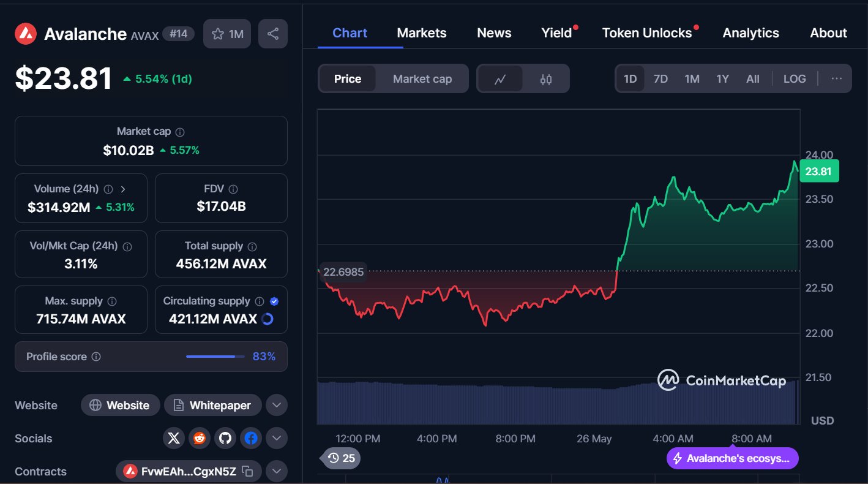Open the Markets tab
868x484 pixels.
[422, 33]
